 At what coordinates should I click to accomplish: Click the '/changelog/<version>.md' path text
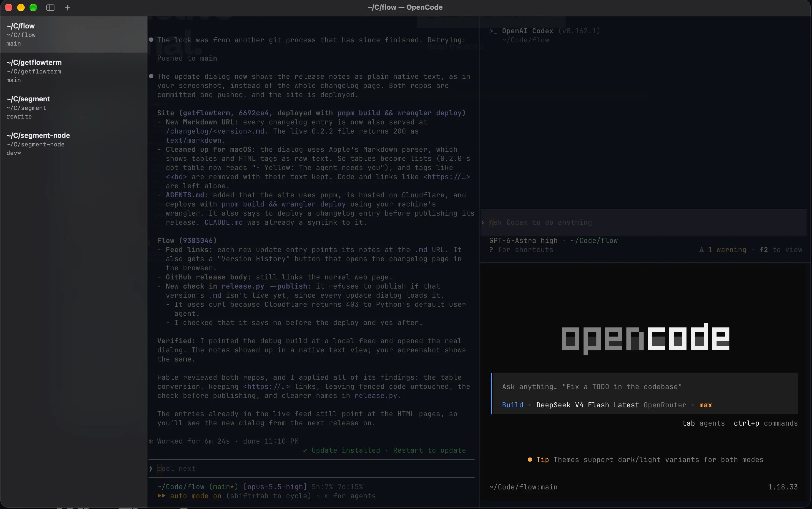[x=215, y=131]
